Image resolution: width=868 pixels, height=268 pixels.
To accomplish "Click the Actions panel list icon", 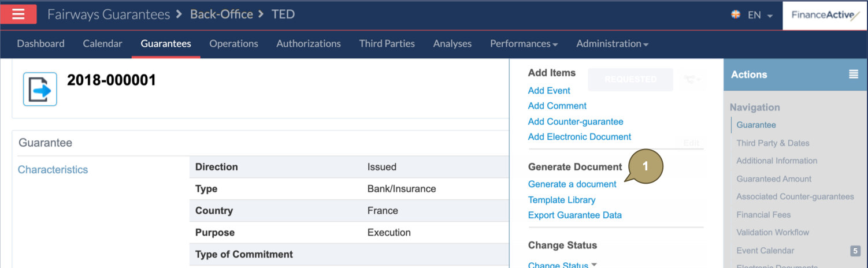I will coord(853,75).
